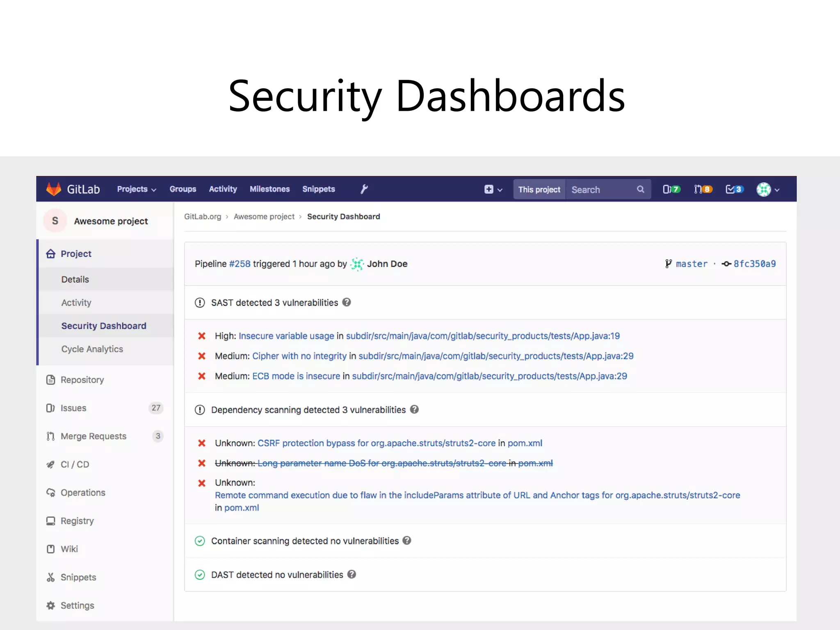The height and width of the screenshot is (630, 840).
Task: Click the Issues count badge 27
Action: point(156,408)
